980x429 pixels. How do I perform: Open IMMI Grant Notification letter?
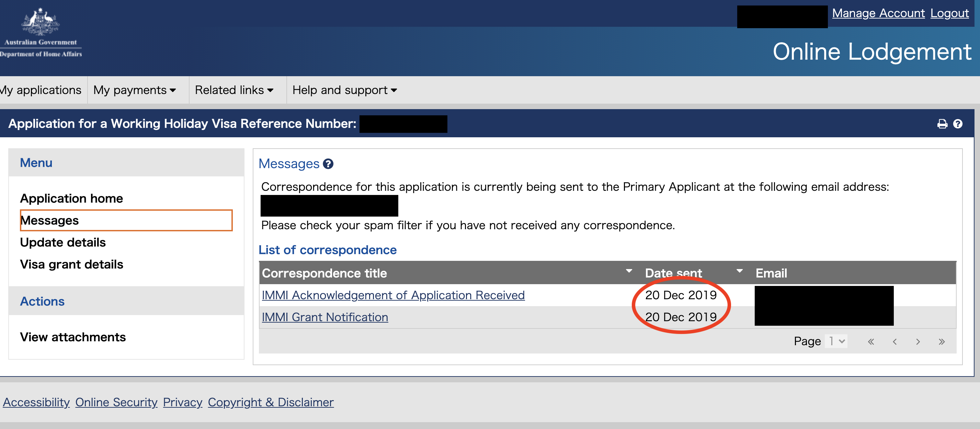(324, 317)
